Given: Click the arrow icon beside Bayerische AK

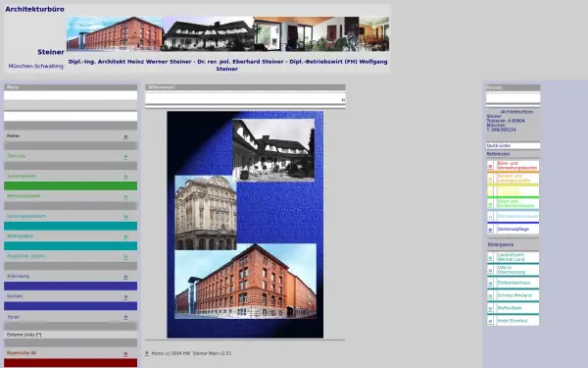Looking at the screenshot, I should [125, 354].
